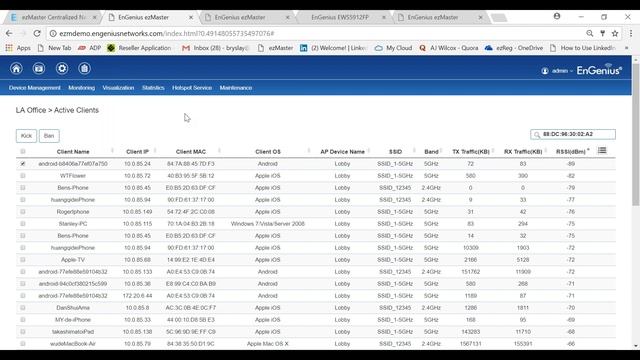This screenshot has height=360, width=640.
Task: Open the AJ Wilcox Quora bookmark
Action: click(449, 48)
